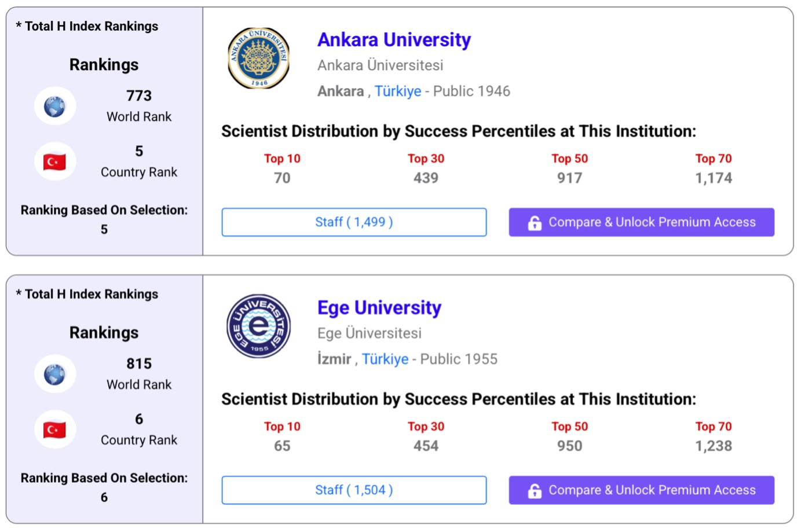
Task: Click the Ankara University logo
Action: point(258,58)
